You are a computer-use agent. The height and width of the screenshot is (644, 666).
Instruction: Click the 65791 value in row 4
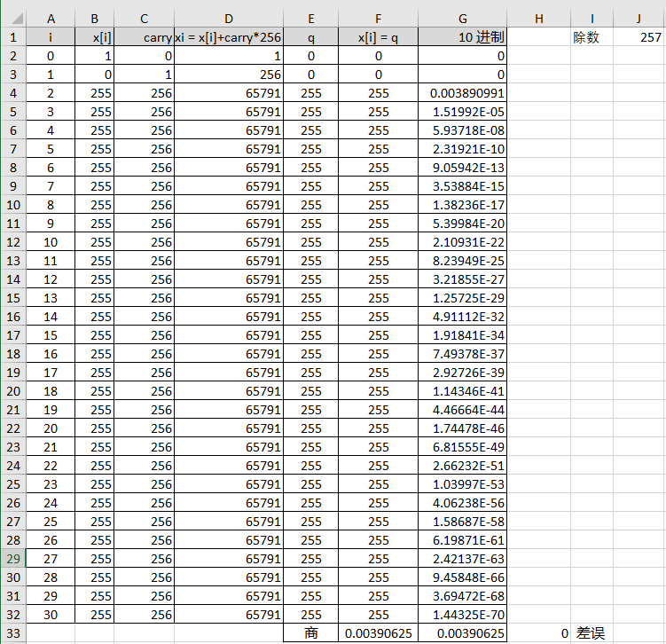click(229, 93)
